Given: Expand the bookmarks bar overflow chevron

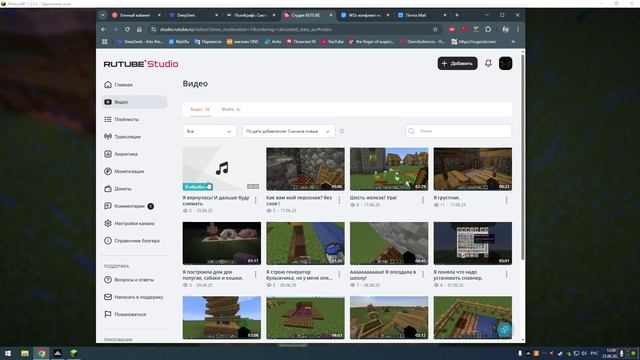Looking at the screenshot, I should (x=513, y=42).
